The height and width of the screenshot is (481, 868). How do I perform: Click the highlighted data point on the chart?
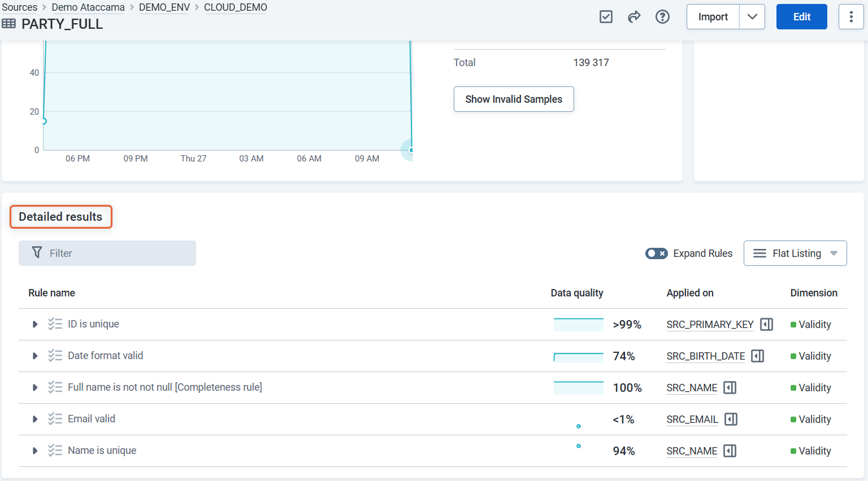[x=410, y=150]
